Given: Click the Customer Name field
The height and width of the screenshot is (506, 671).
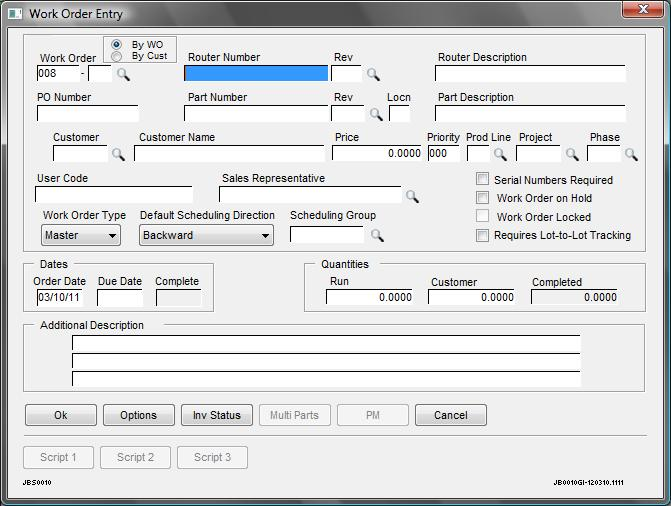Looking at the screenshot, I should point(229,153).
